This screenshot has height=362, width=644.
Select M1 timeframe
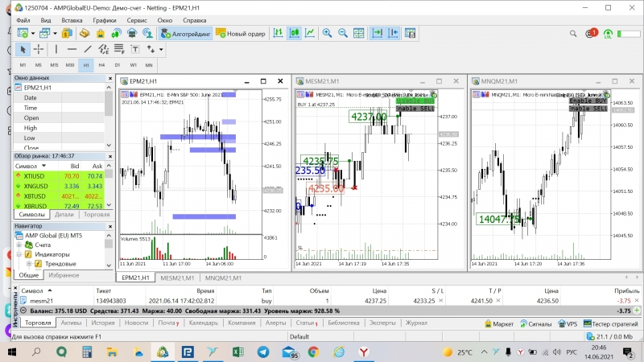(23, 65)
